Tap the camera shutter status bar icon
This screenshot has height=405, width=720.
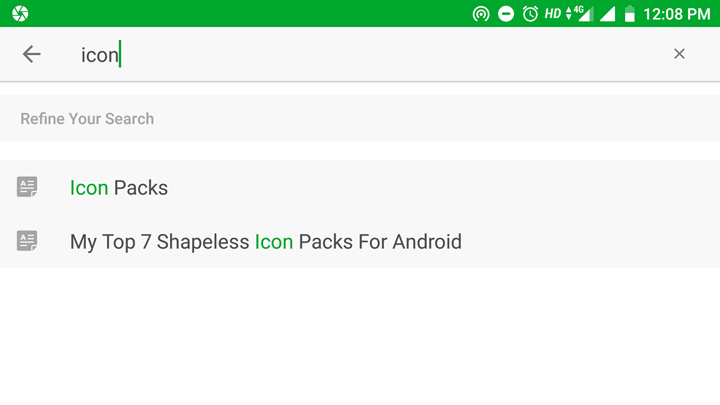20,13
